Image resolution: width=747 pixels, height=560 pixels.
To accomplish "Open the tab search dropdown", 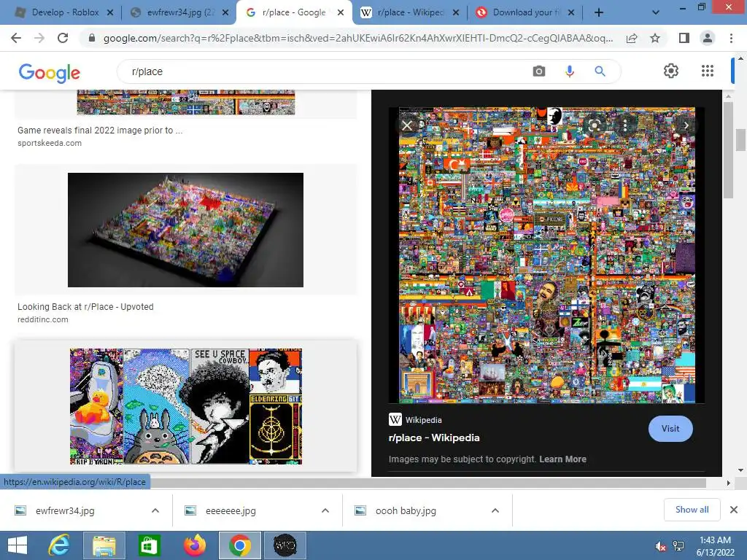I will point(656,12).
